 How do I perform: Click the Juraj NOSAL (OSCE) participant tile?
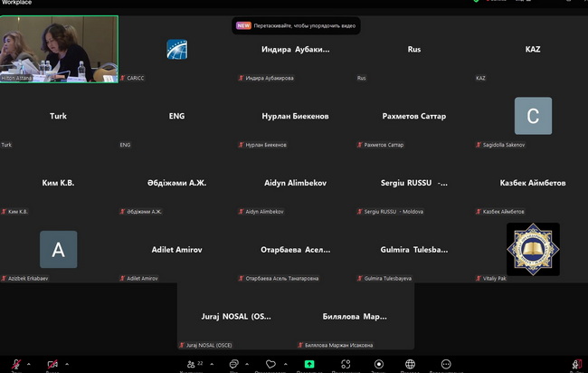pyautogui.click(x=236, y=316)
